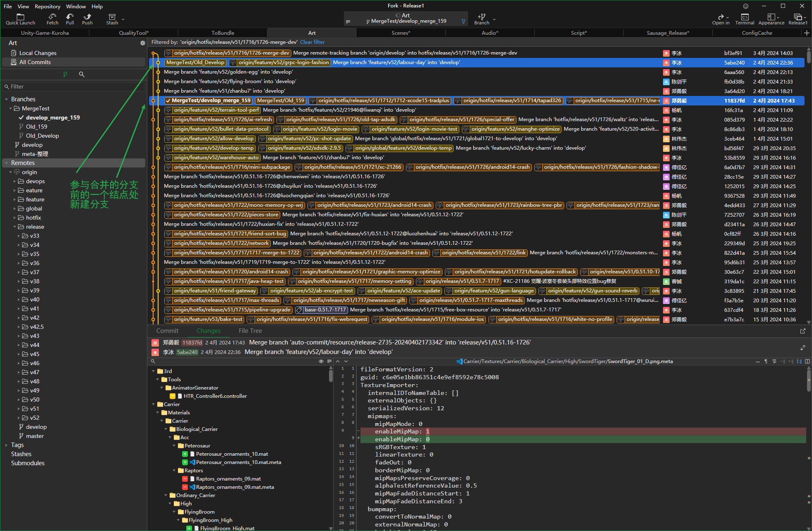Screen dimensions: 812x531
Task: Click the Clear filter link
Action: (312, 42)
